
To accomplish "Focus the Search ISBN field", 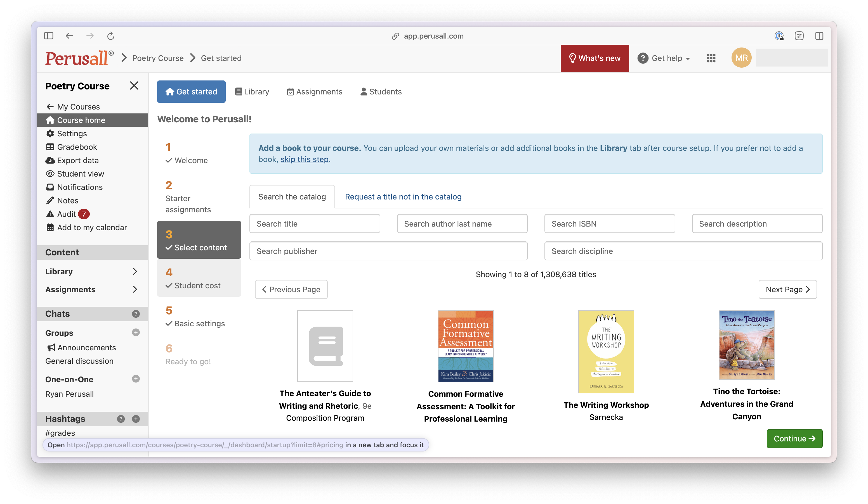I will (610, 224).
